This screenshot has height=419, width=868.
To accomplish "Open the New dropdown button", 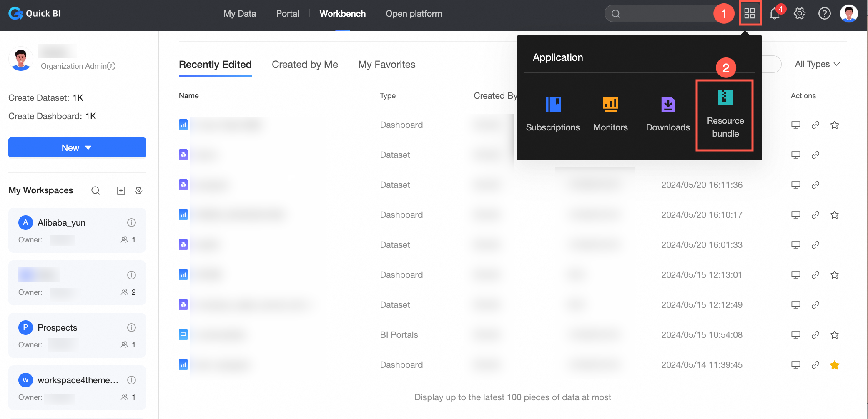I will coord(77,148).
